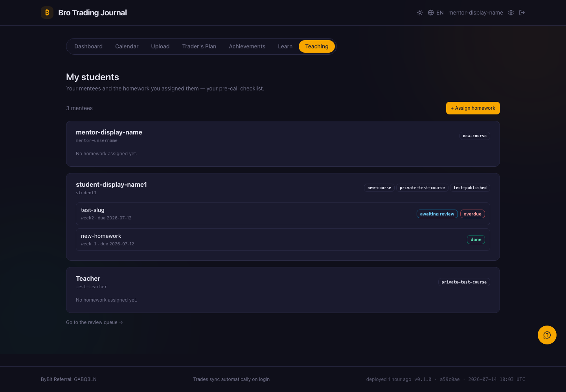Click the mentor-unsername username text

[x=97, y=141]
